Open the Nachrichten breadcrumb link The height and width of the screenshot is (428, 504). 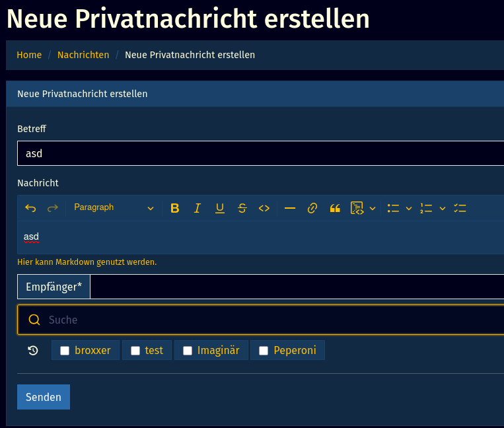(x=83, y=55)
